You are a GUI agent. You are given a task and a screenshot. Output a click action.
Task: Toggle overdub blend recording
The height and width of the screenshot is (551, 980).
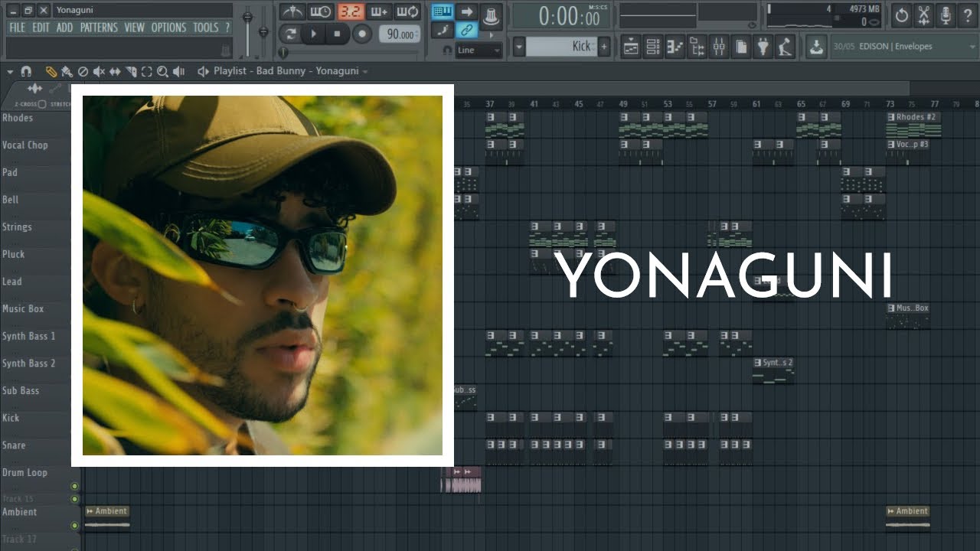click(x=379, y=11)
